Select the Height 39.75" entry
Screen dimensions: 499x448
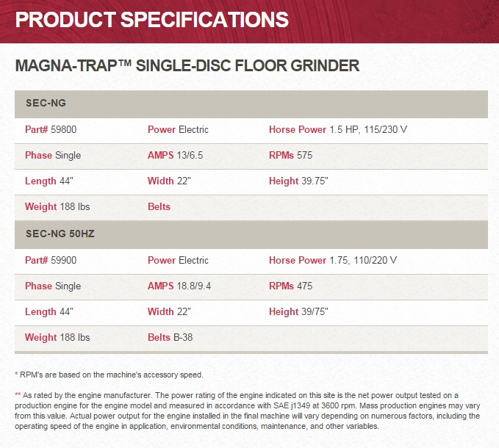pyautogui.click(x=298, y=181)
